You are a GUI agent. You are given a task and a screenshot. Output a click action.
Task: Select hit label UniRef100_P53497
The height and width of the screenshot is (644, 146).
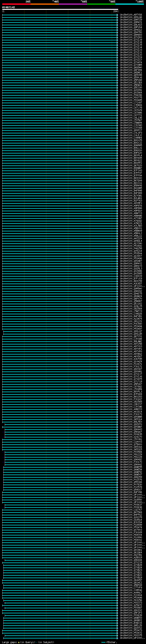coord(131,329)
